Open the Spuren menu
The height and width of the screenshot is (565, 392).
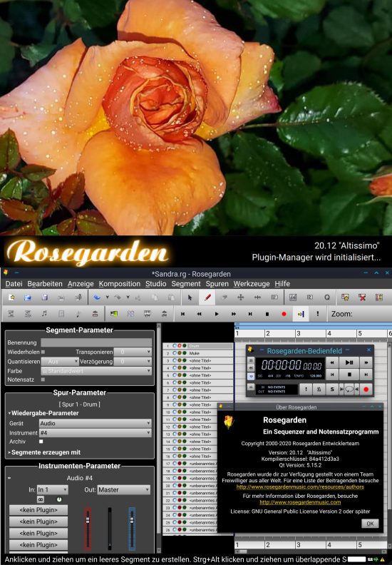[x=217, y=284]
